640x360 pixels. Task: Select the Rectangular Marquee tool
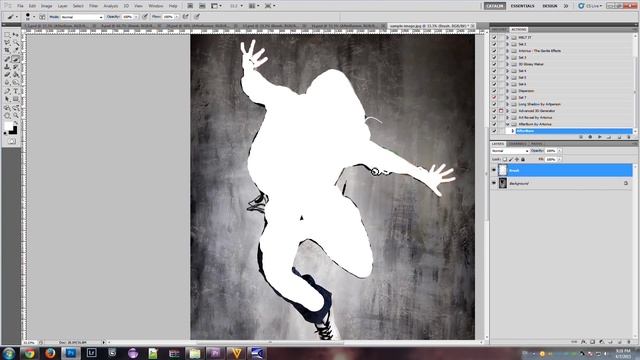(x=7, y=36)
